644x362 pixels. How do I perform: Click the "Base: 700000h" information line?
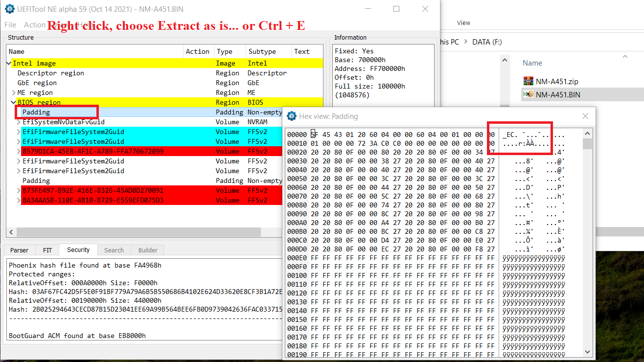(x=360, y=60)
